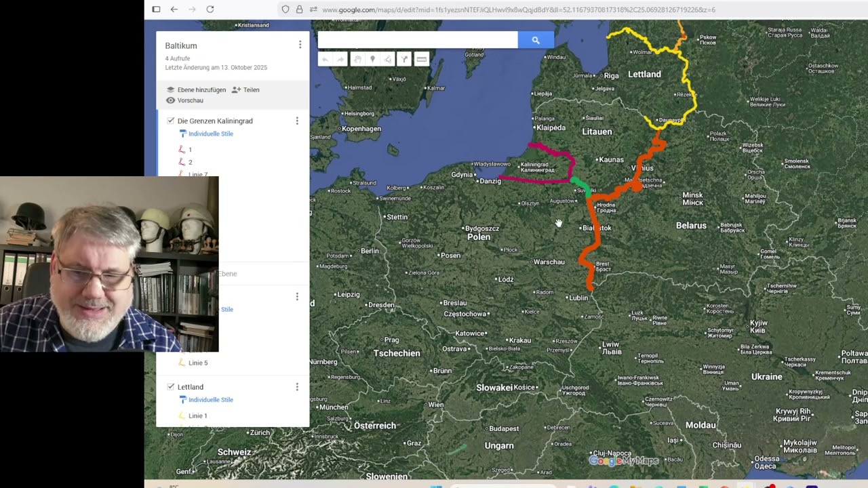Viewport: 868px width, 488px height.
Task: Reload the page with the refresh icon
Action: [x=210, y=9]
